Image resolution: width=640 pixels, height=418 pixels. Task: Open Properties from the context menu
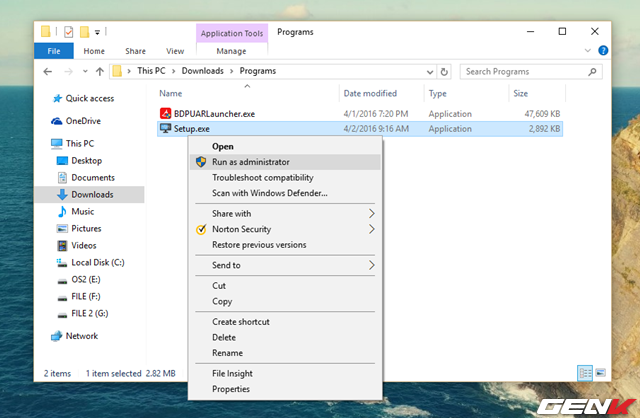tap(285, 389)
